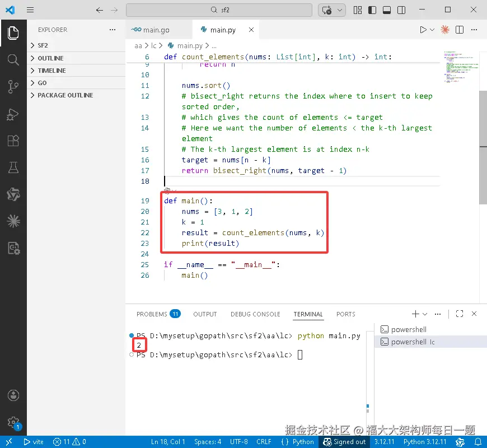Open the Extensions view icon
This screenshot has width=487, height=448.
pyautogui.click(x=13, y=141)
